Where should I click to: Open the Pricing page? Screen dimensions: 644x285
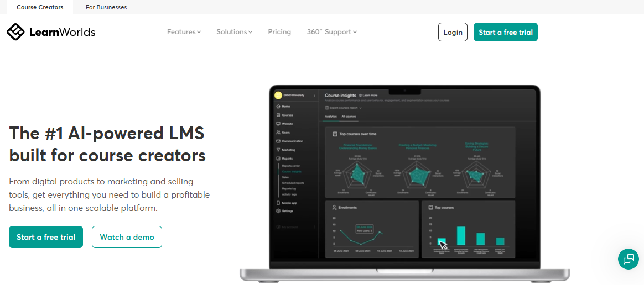click(x=279, y=32)
